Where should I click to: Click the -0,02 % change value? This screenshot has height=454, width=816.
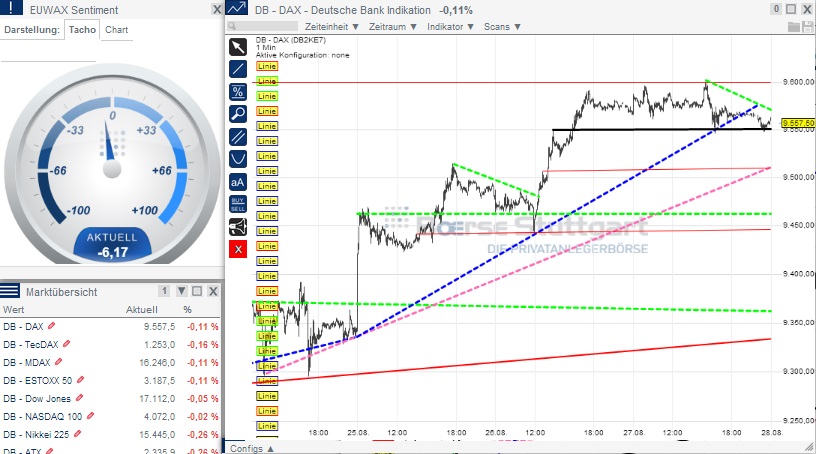pos(203,417)
